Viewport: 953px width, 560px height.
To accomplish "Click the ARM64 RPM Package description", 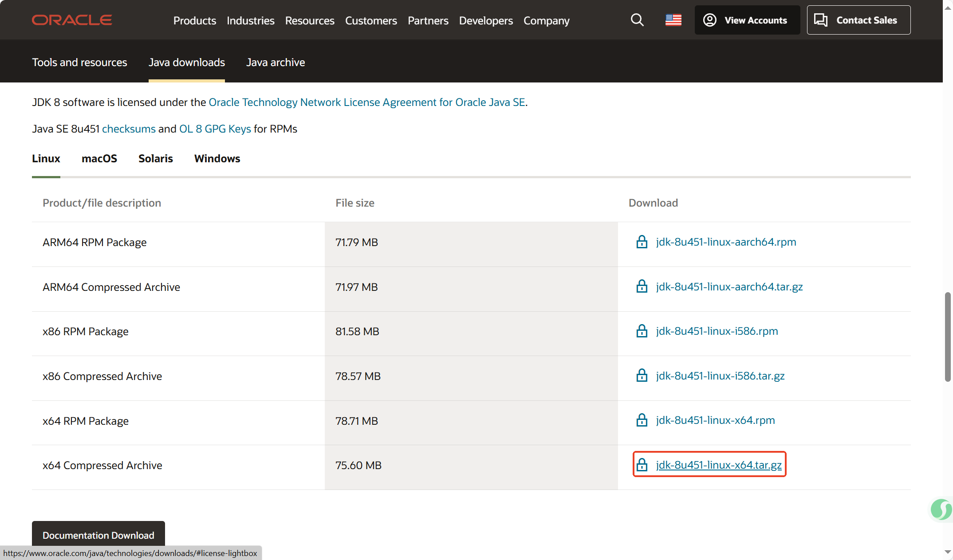I will [95, 243].
